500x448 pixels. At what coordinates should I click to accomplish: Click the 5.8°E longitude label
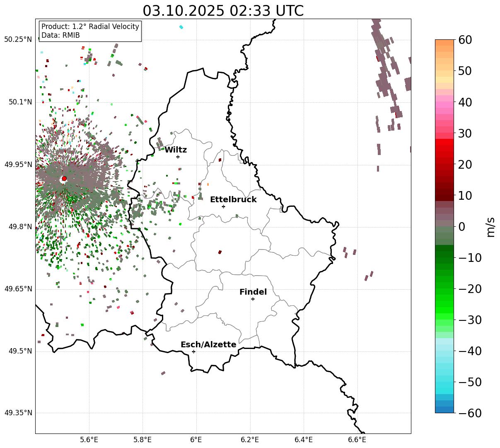(143, 440)
